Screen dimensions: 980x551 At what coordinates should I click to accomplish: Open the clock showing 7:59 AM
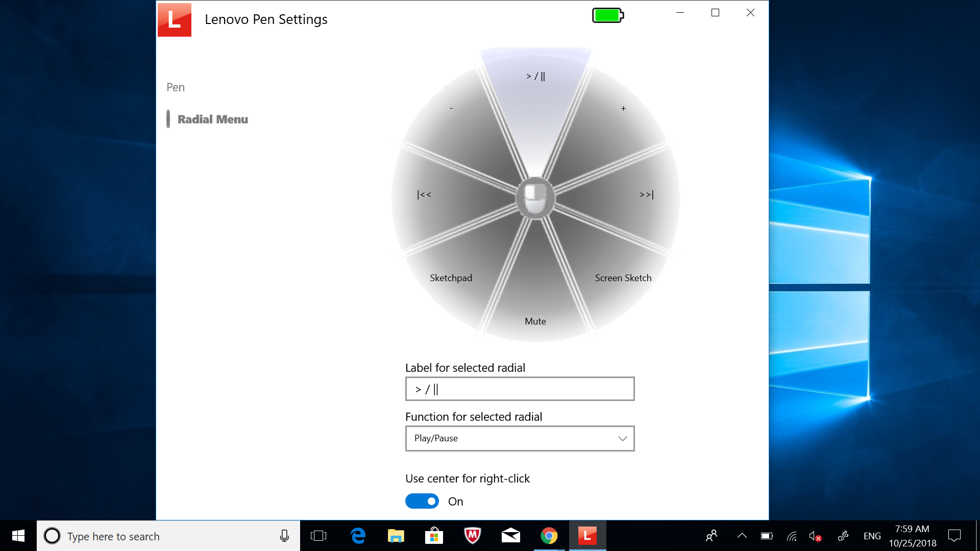[x=913, y=536]
